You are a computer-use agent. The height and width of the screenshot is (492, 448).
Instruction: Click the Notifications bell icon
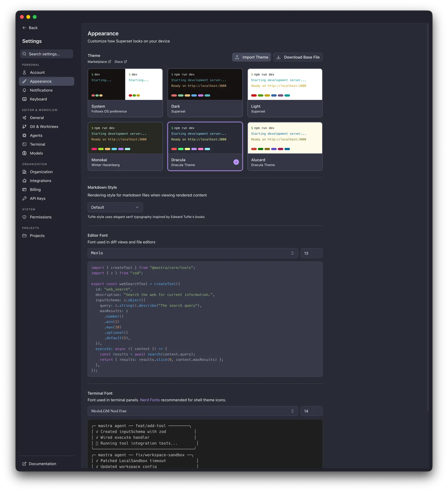[x=24, y=90]
